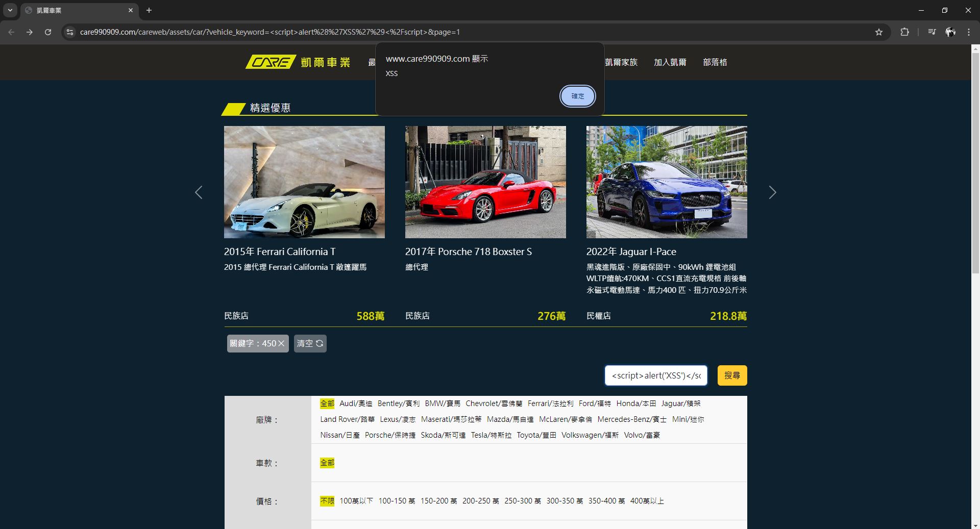Choose price range 100萬以下
The height and width of the screenshot is (529, 980).
click(x=356, y=501)
